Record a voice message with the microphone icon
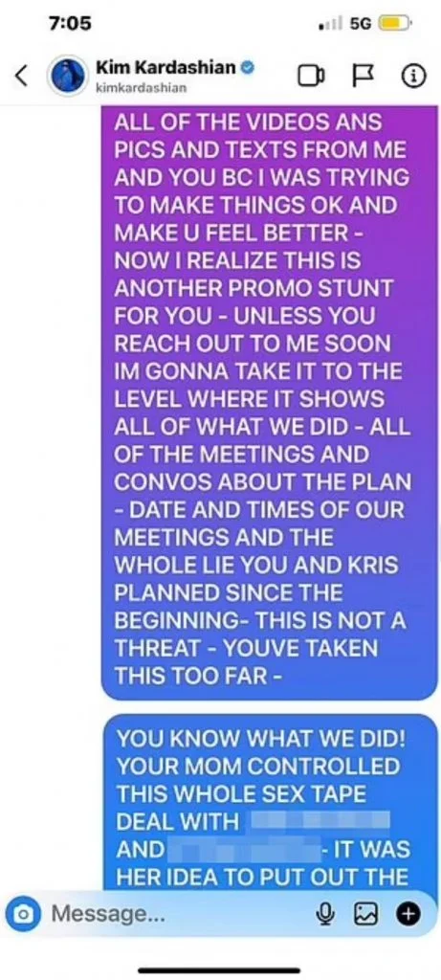 click(324, 914)
